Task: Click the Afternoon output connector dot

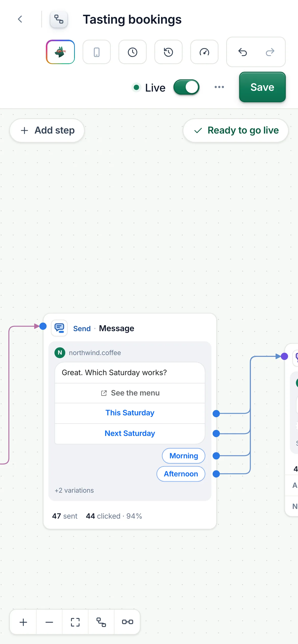Action: pos(216,474)
